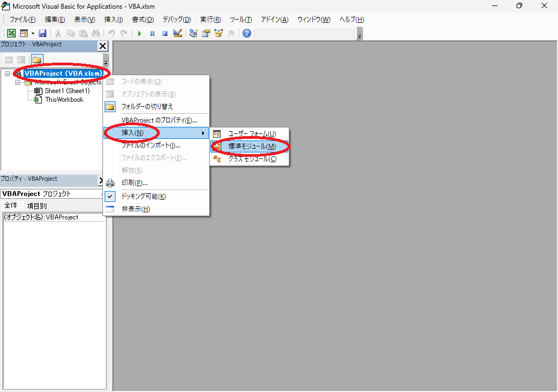
Task: Click the Insert UserForm toolbar icon
Action: [x=24, y=33]
